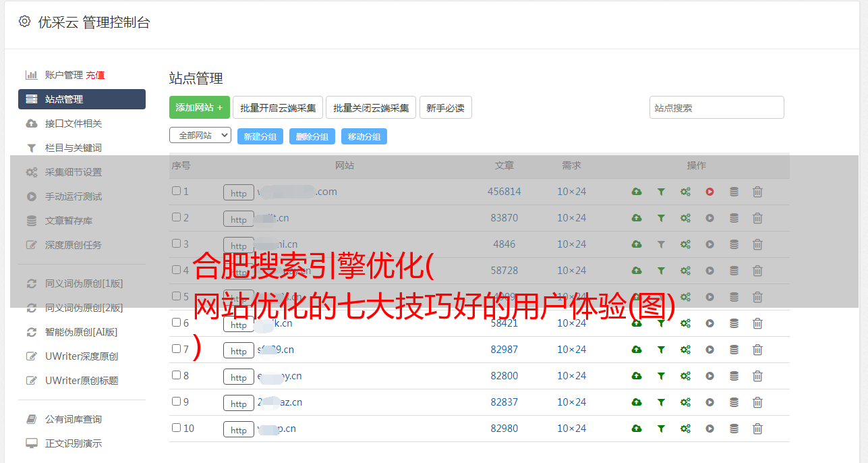Click the cloud upload icon in row 7
The image size is (868, 463).
point(637,350)
